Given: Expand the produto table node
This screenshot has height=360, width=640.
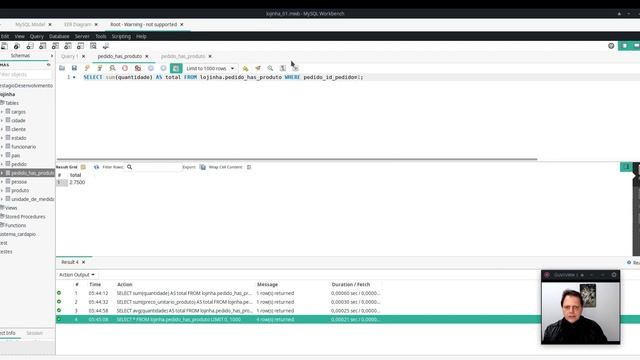Looking at the screenshot, I should coord(2,190).
